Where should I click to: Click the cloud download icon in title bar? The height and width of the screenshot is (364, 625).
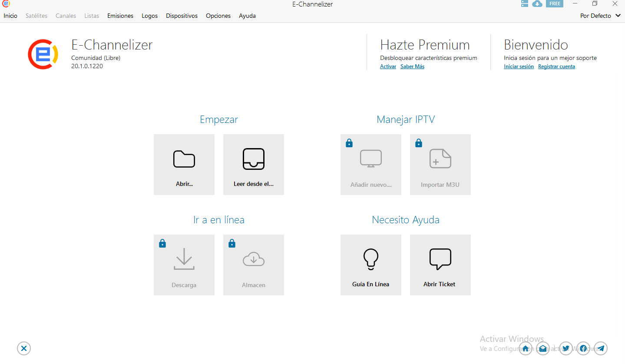537,4
